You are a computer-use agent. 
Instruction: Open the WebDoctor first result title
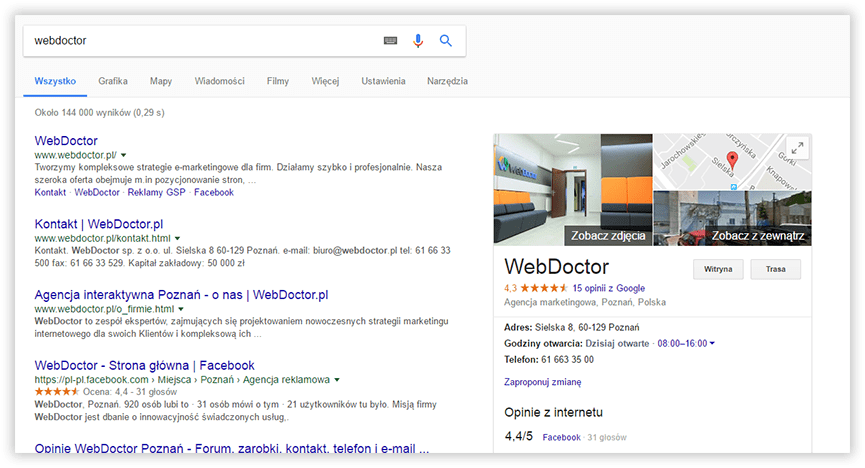[x=66, y=141]
